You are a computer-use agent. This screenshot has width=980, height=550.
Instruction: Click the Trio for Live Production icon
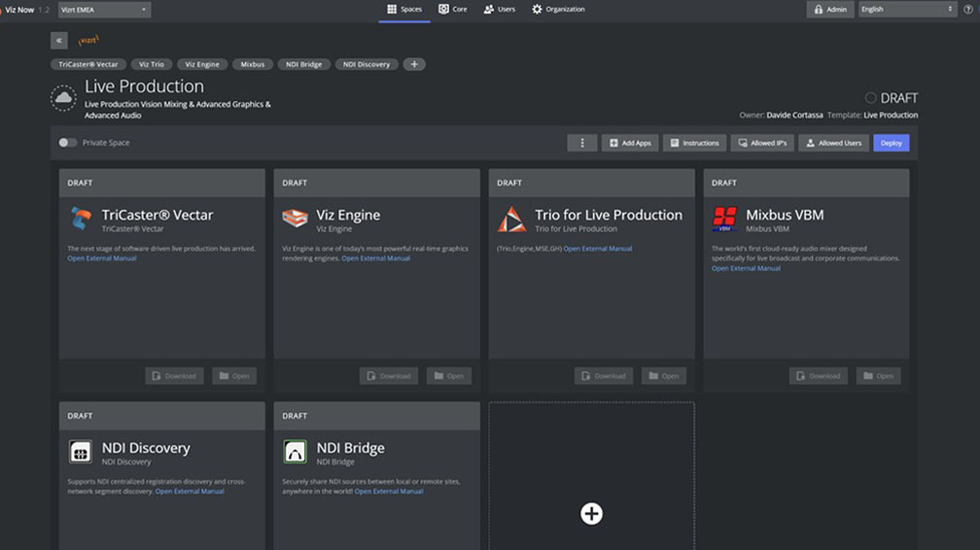pos(510,219)
